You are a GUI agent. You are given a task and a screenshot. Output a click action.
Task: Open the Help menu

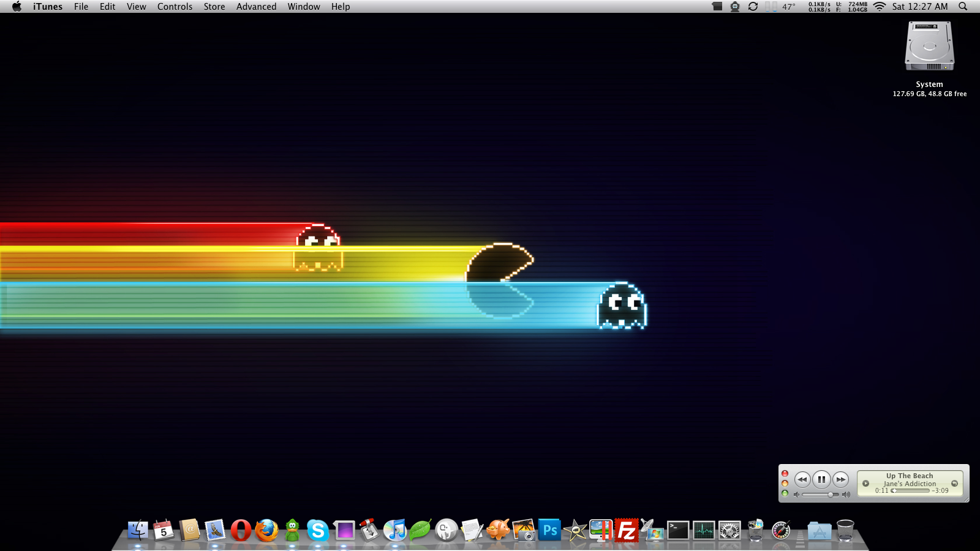(x=341, y=7)
